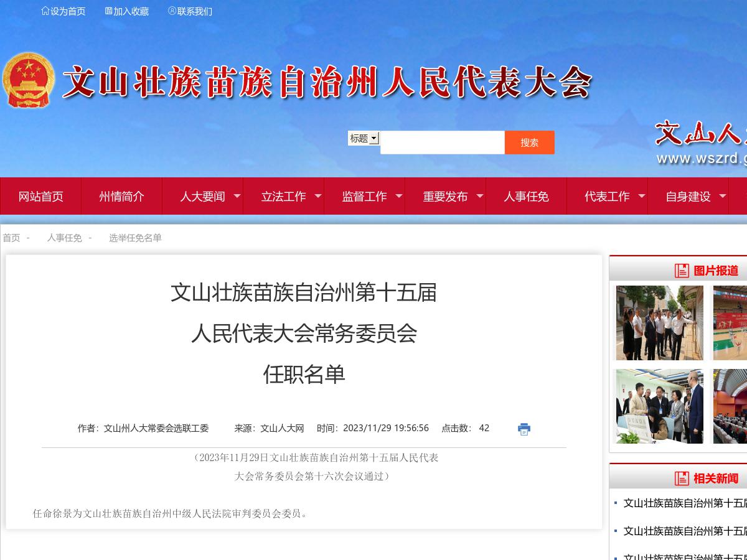
Task: Select the 人事任免 menu item
Action: point(526,196)
